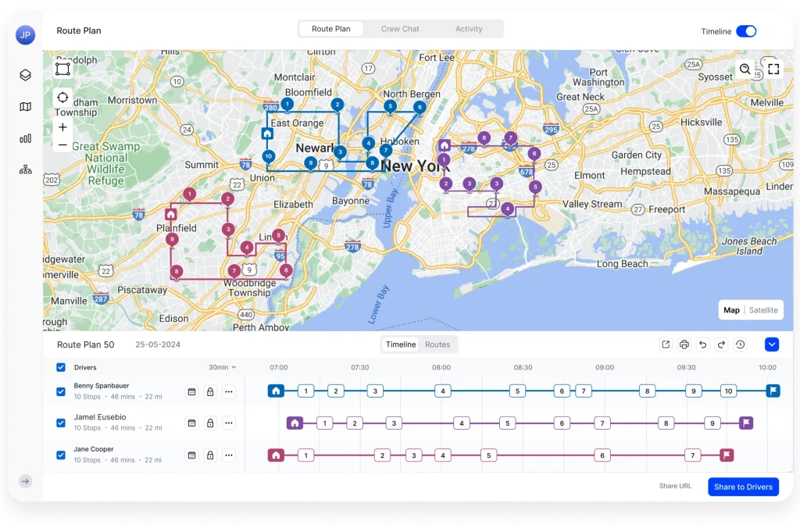
Task: Click pink map pin number 8 on map
Action: point(176,272)
